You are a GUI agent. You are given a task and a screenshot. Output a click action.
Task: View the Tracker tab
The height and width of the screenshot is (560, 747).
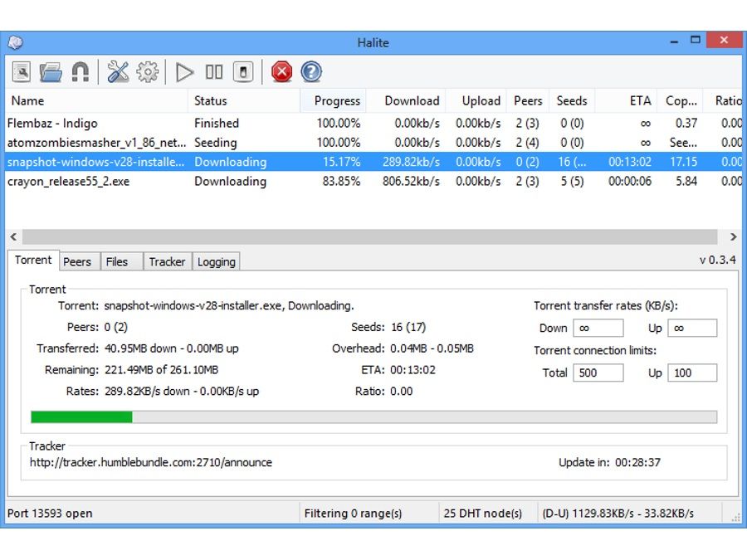tap(167, 261)
